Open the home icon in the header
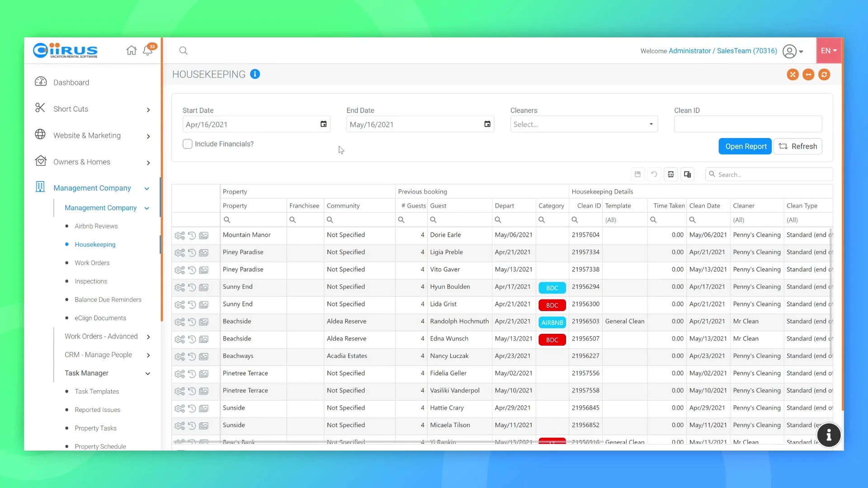Viewport: 868px width, 488px height. pyautogui.click(x=131, y=51)
